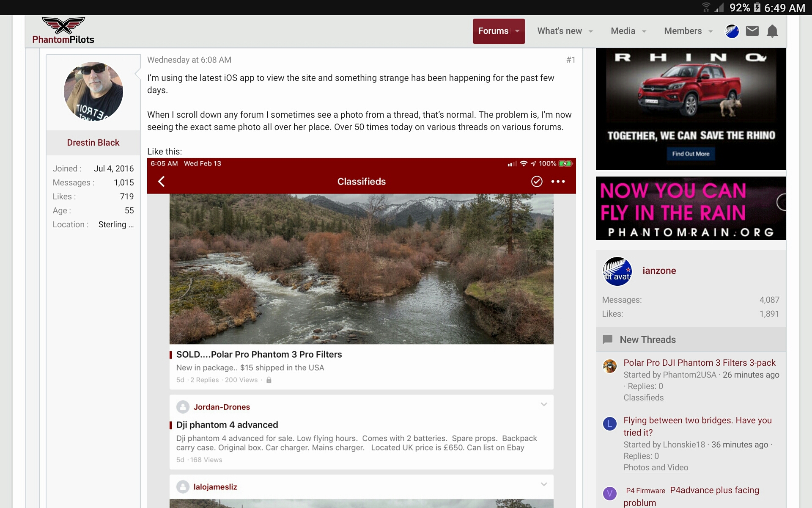Select Sterling location text of Drestin Black

point(116,224)
